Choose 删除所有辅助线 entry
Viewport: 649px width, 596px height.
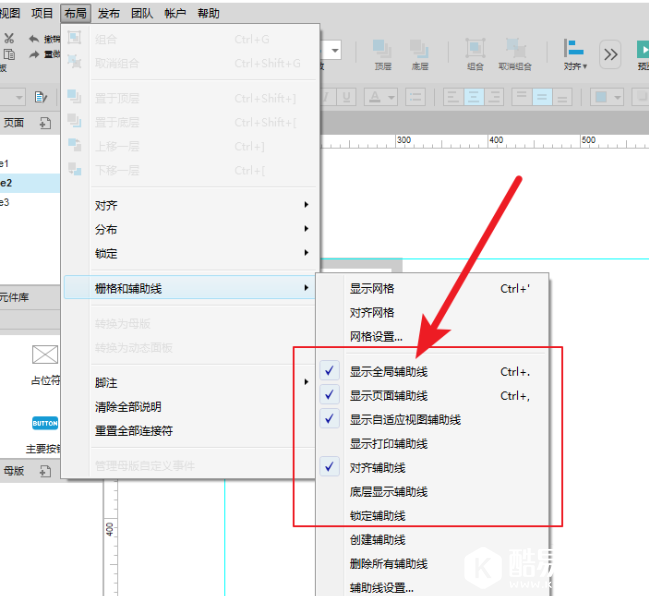[x=433, y=564]
